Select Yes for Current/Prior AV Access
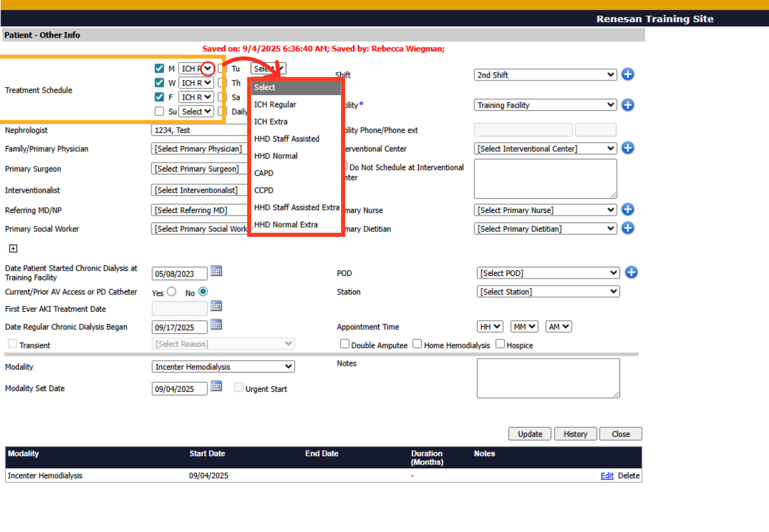Image resolution: width=769 pixels, height=532 pixels. (x=172, y=292)
